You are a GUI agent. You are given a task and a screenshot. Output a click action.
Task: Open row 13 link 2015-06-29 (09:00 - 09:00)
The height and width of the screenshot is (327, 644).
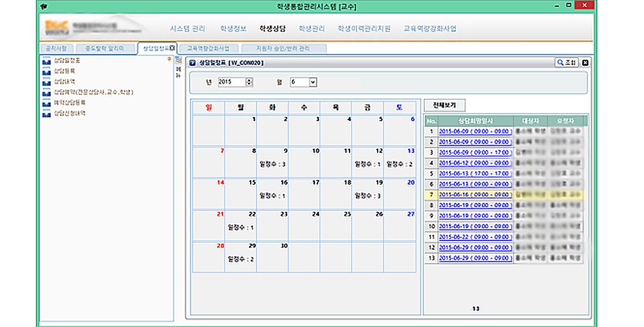coord(475,258)
